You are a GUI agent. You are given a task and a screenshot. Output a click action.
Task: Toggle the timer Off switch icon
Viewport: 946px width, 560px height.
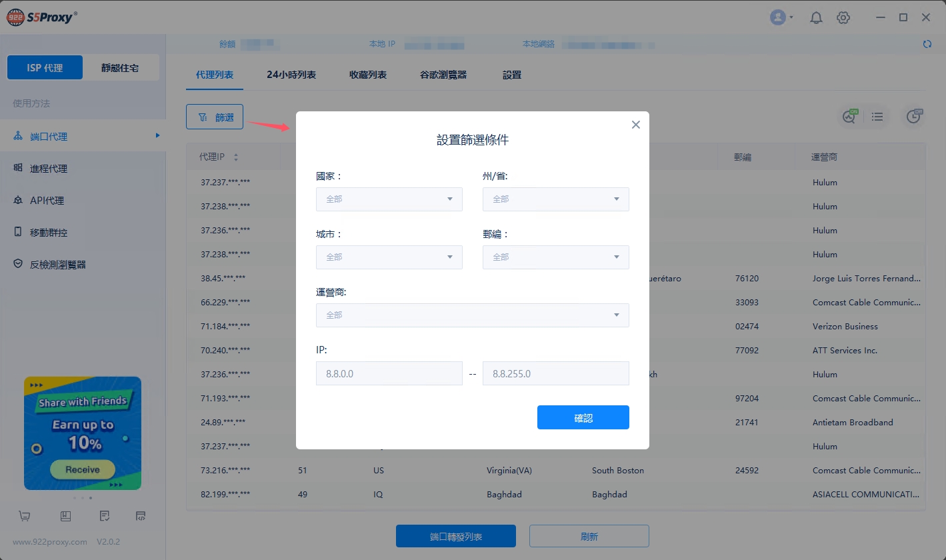913,117
